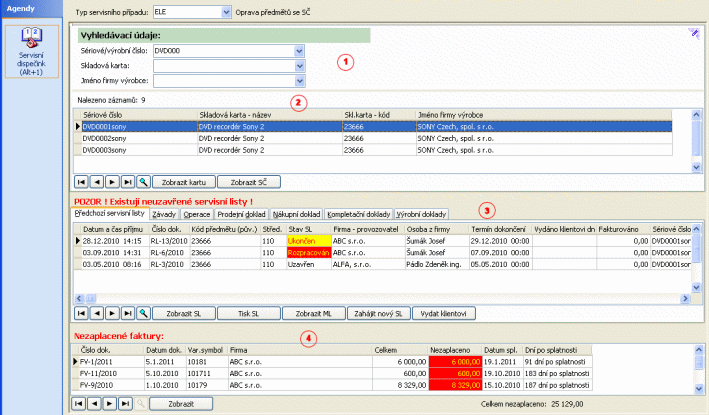709x415 pixels.
Task: Go to next record in service sheets navigator
Action: click(113, 313)
